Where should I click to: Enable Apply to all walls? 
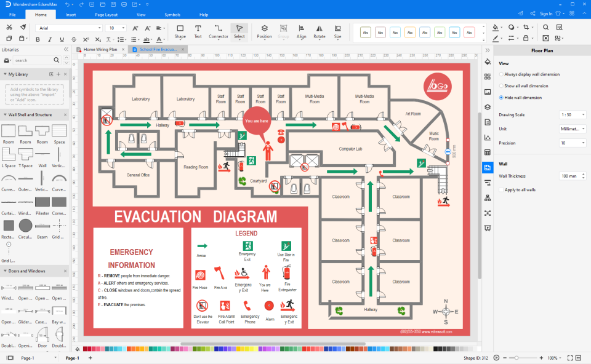point(501,189)
